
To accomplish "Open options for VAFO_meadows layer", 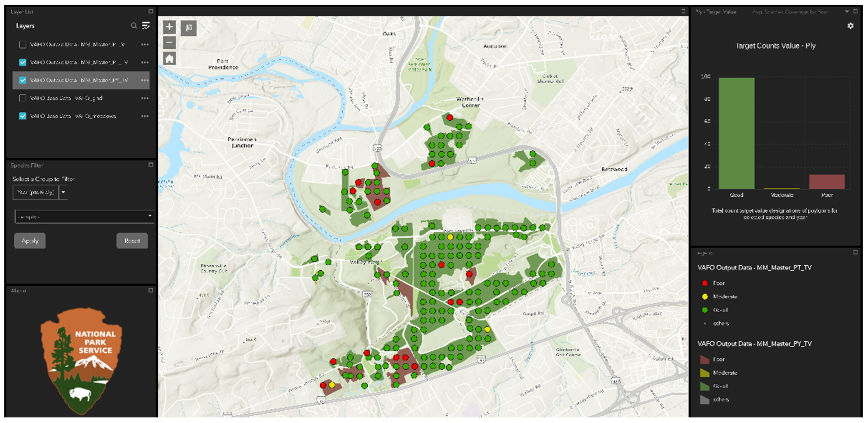I will click(145, 116).
